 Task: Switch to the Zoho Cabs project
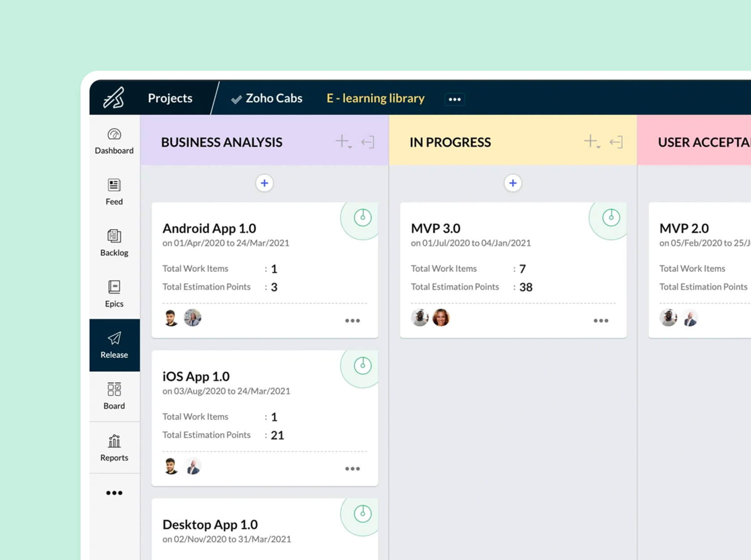pyautogui.click(x=273, y=98)
